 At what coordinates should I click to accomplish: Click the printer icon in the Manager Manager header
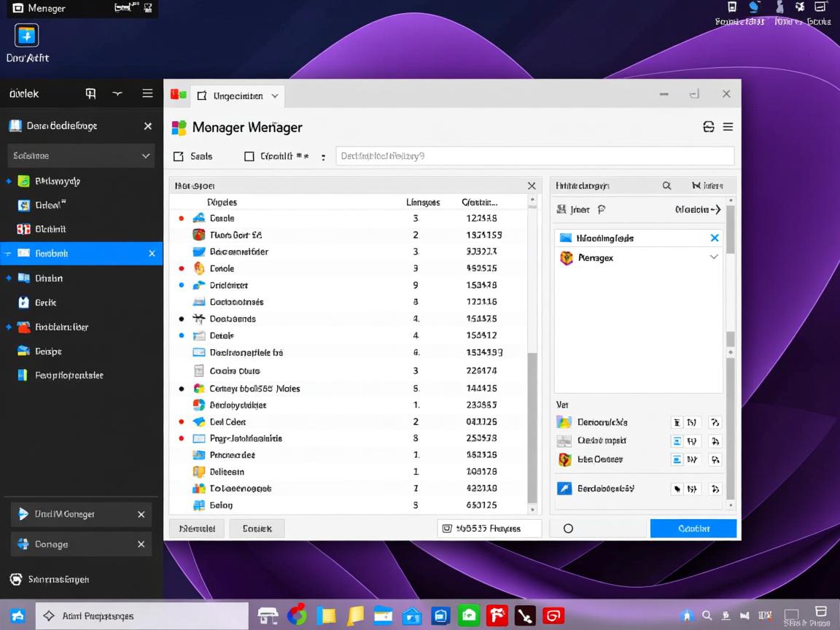(708, 126)
